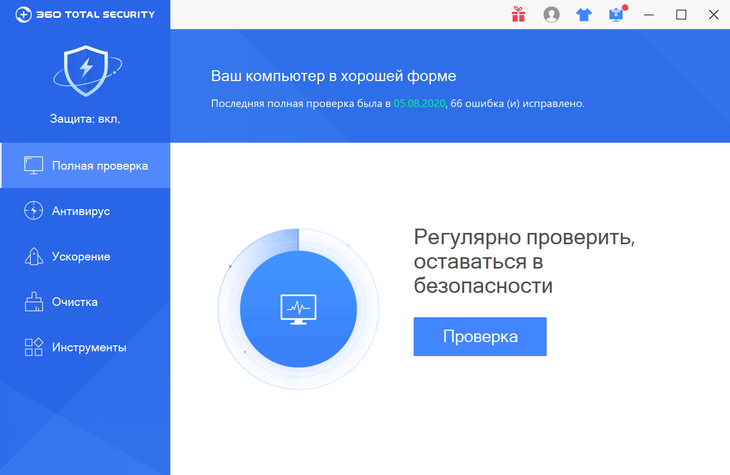The width and height of the screenshot is (730, 475).
Task: Select the Антивирус lightning icon in sidebar
Action: (x=34, y=211)
